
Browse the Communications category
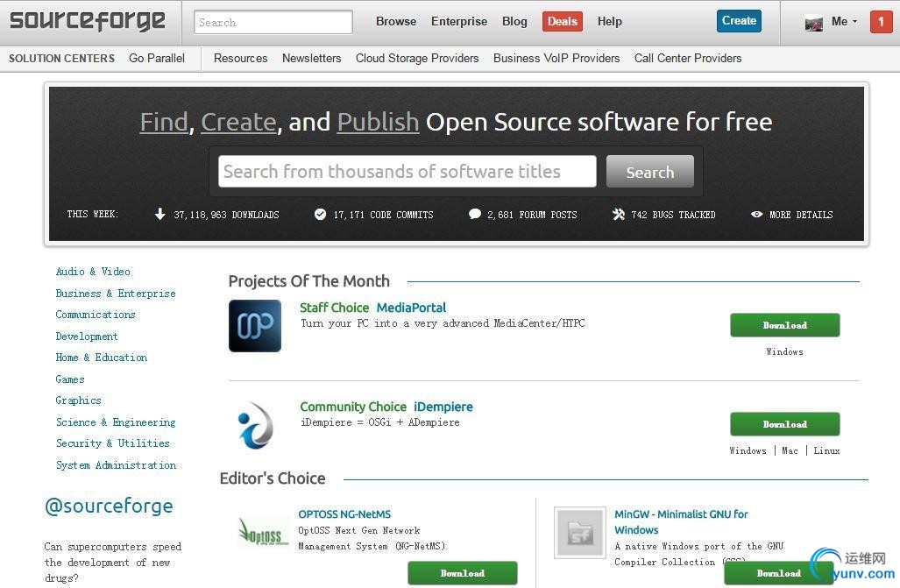pyautogui.click(x=96, y=314)
